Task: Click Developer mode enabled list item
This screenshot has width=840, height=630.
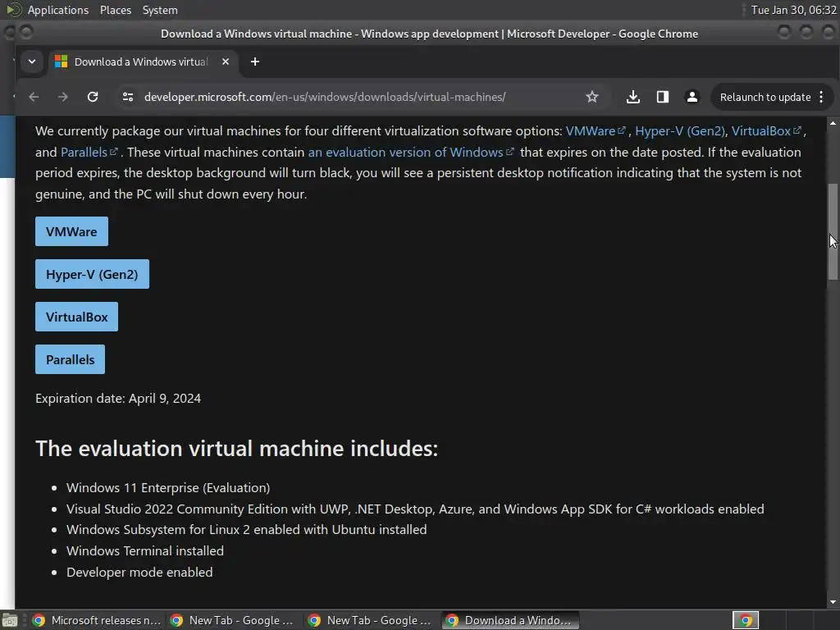Action: 139,572
